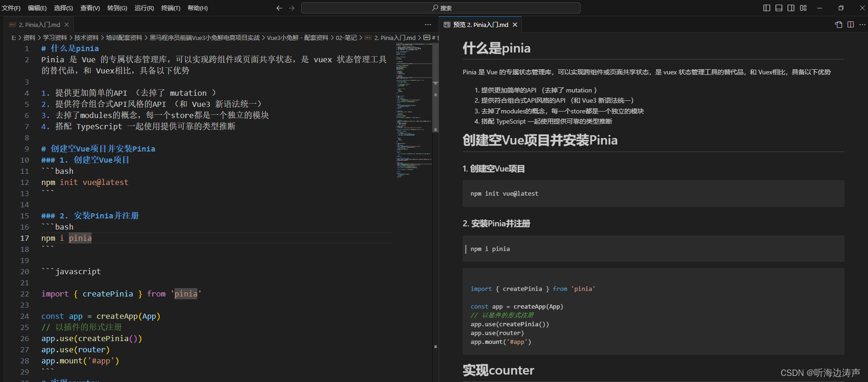Toggle the bottom panel layout icon
868x382 pixels.
(x=779, y=8)
